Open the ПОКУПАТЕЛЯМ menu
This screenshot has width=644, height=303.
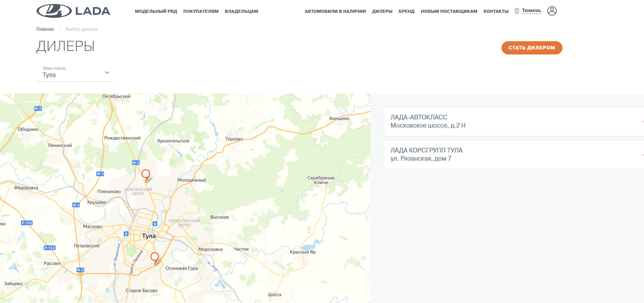click(x=201, y=11)
